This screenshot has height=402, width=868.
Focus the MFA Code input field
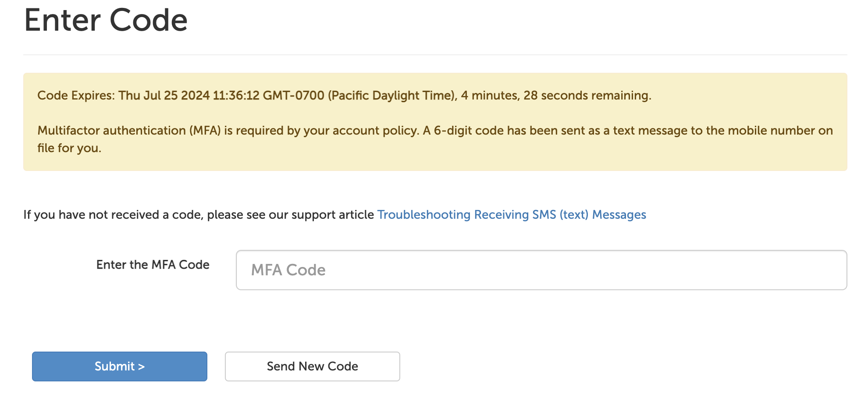point(541,270)
